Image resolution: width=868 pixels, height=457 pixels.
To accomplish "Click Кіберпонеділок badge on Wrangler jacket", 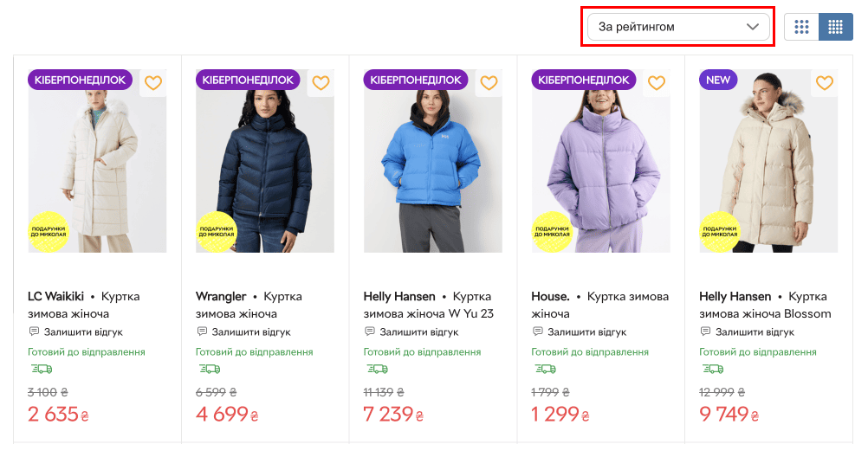I will tap(248, 80).
